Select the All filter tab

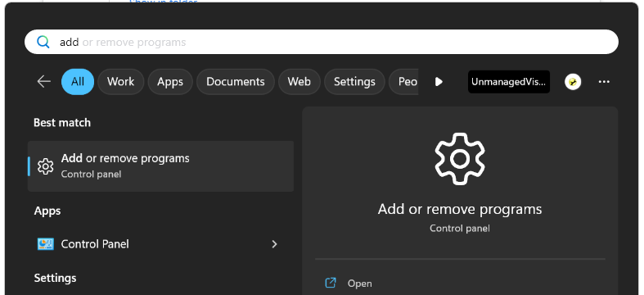78,82
